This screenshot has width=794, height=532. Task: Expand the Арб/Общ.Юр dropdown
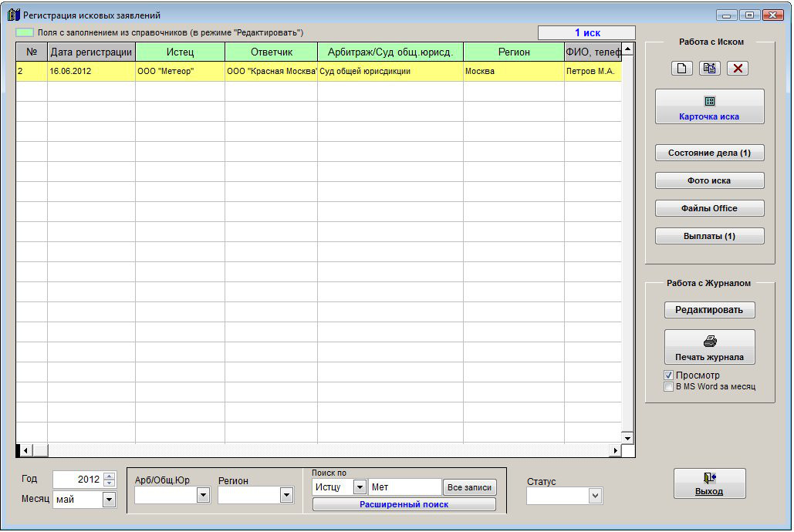pos(203,495)
